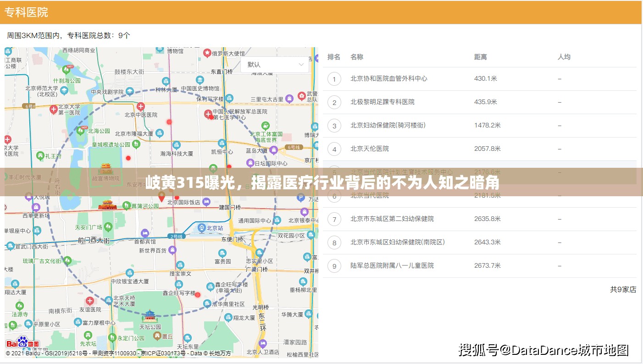Open 北京协和医院血管外科中心 entry

[x=389, y=78]
